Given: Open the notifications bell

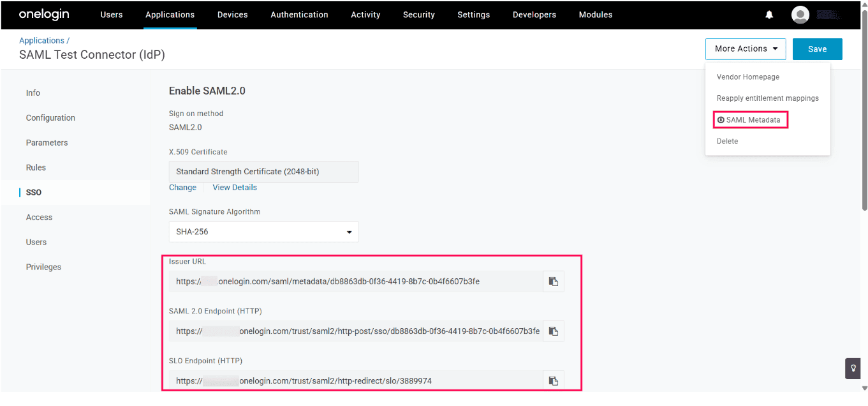Looking at the screenshot, I should tap(769, 15).
